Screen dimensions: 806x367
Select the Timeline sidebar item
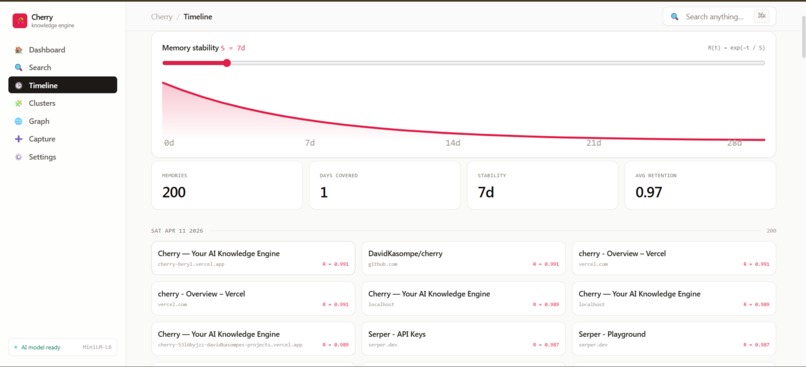click(63, 85)
